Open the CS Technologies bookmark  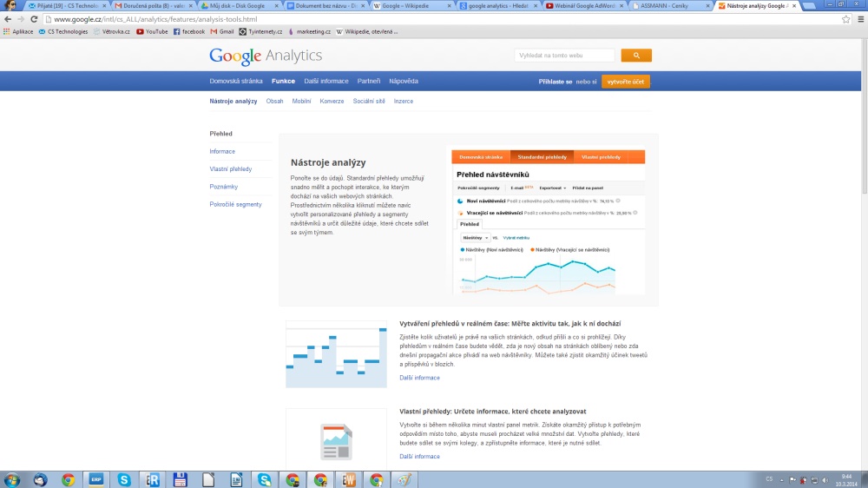point(63,31)
